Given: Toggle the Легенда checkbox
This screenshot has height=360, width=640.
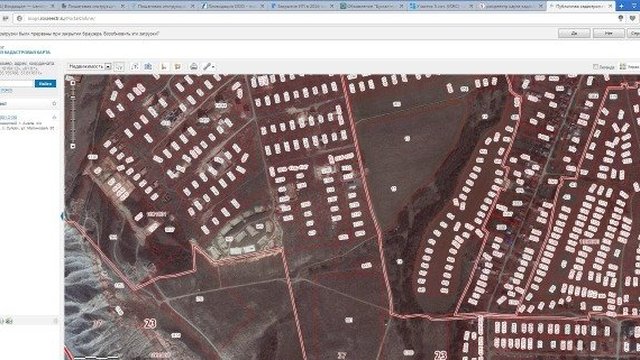Looking at the screenshot, I should (x=596, y=67).
